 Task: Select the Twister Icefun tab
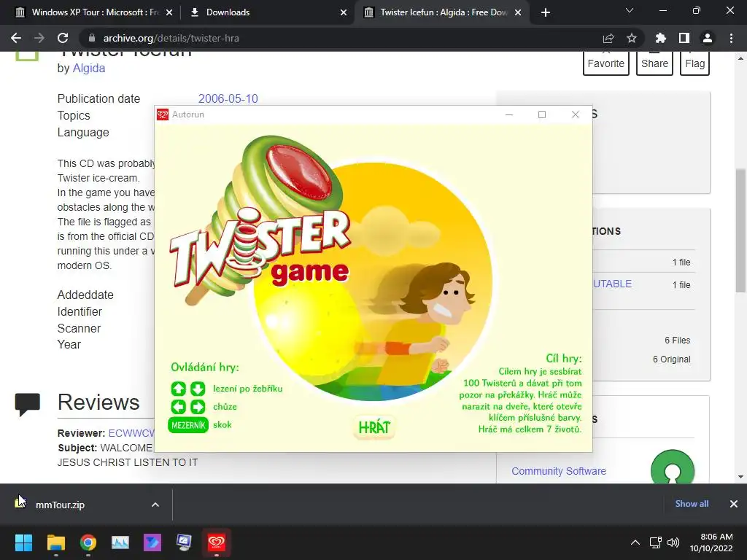click(x=443, y=12)
